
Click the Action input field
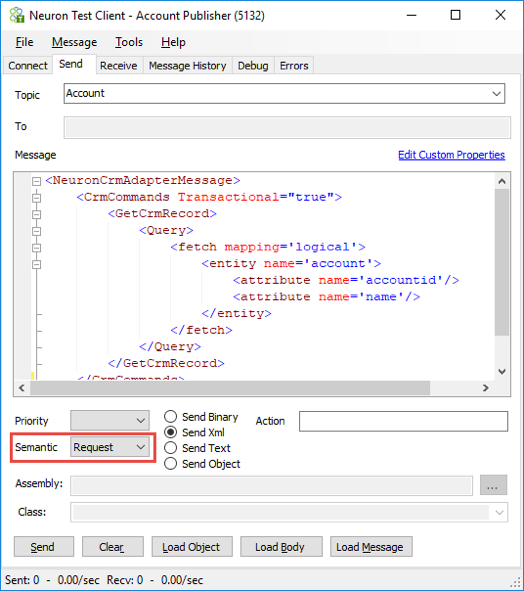[x=403, y=421]
